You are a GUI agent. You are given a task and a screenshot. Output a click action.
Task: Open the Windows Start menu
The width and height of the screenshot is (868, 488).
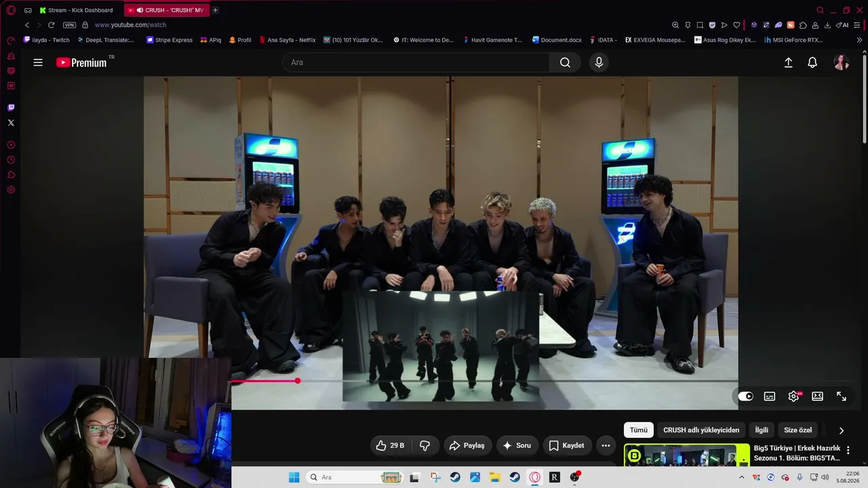[x=294, y=477]
